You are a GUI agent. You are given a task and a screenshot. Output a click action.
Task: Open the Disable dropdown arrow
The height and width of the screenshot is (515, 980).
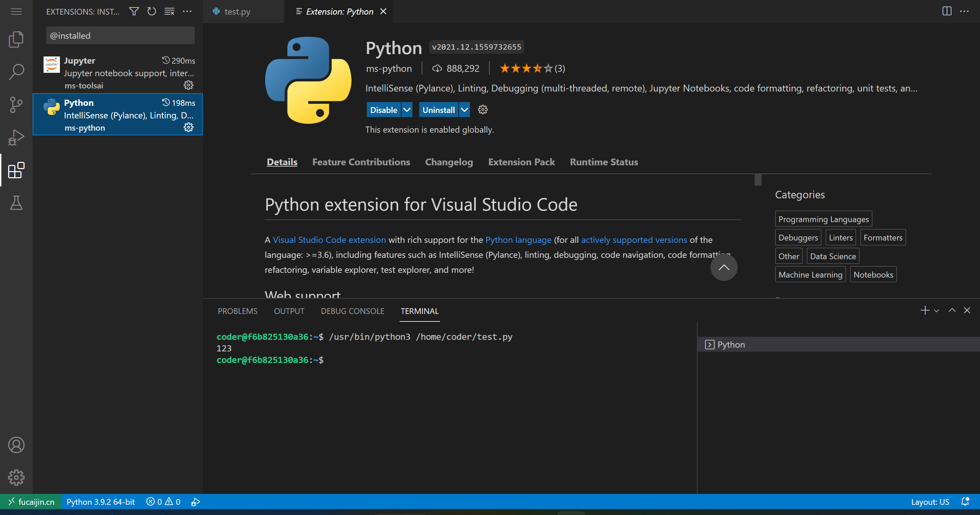(407, 110)
